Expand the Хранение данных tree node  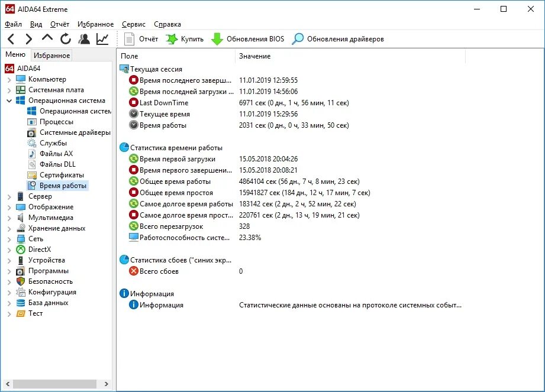click(9, 228)
